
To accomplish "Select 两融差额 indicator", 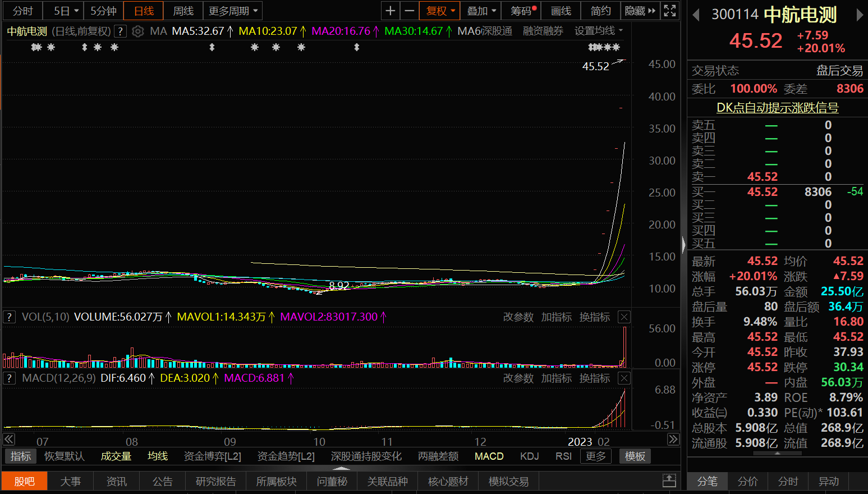I will point(438,456).
